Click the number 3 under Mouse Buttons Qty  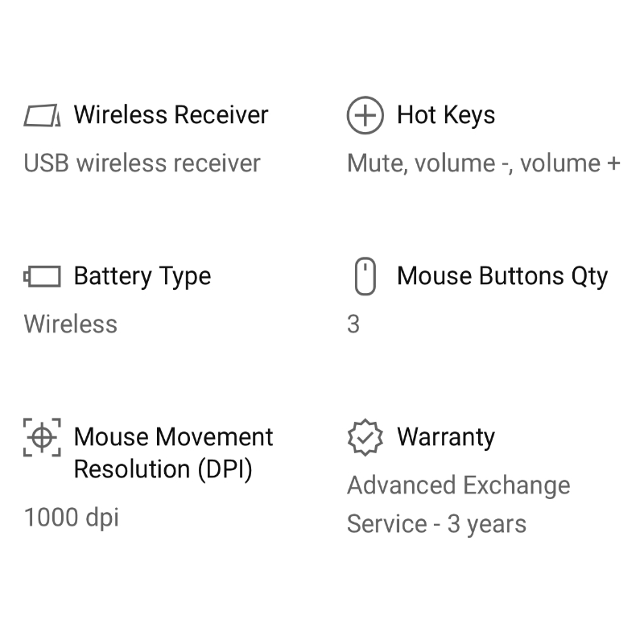[x=353, y=324]
